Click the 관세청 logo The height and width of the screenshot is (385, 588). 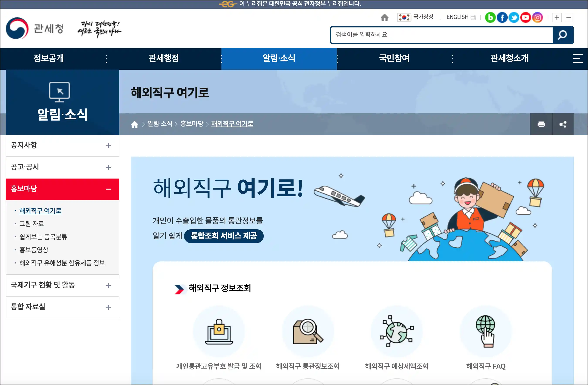click(x=35, y=28)
